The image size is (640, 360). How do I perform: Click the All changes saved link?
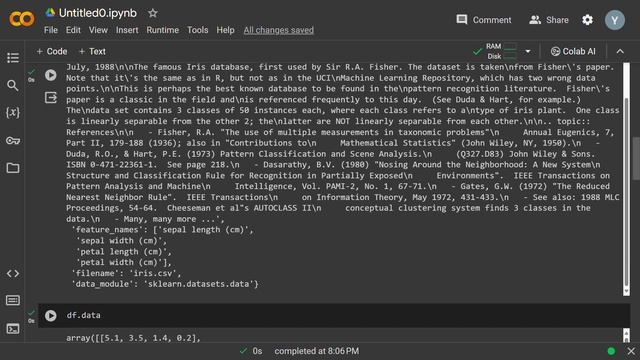pyautogui.click(x=279, y=30)
